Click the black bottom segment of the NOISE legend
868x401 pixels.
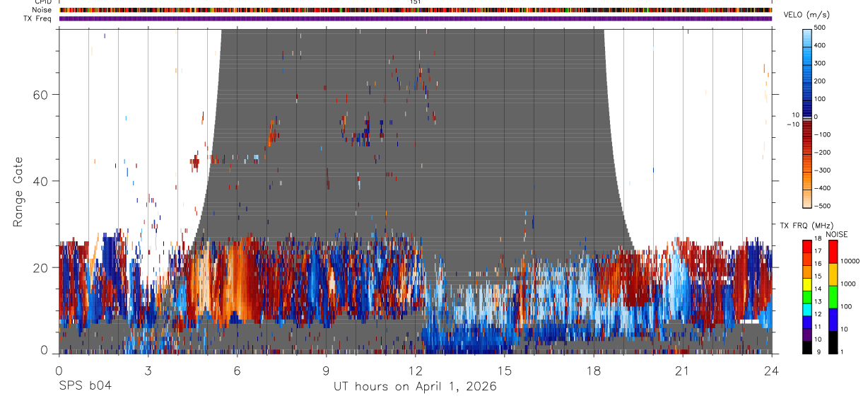833,342
